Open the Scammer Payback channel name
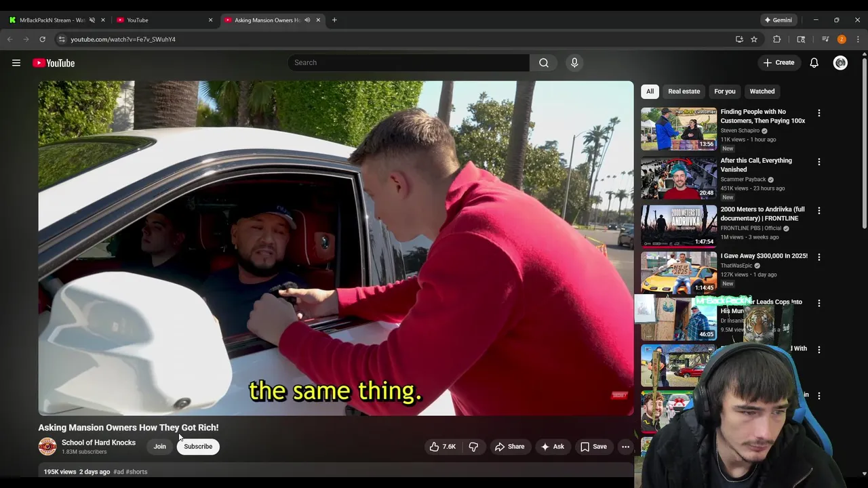This screenshot has width=868, height=488. pyautogui.click(x=743, y=179)
